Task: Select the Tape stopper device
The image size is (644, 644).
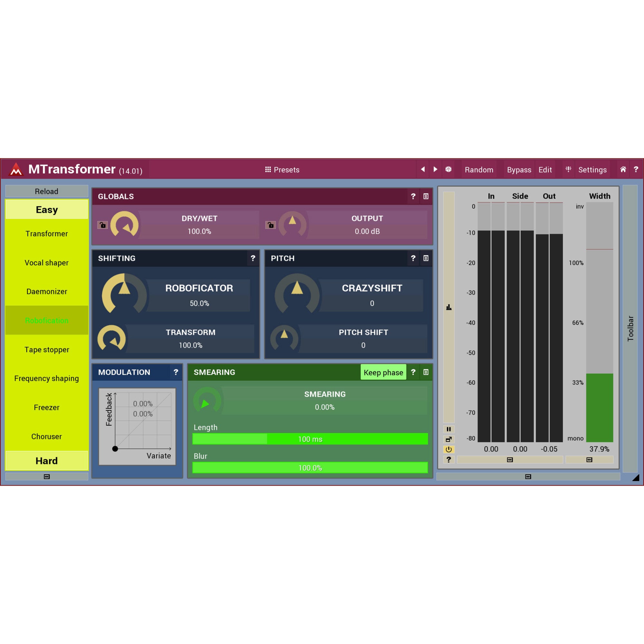Action: [x=47, y=350]
